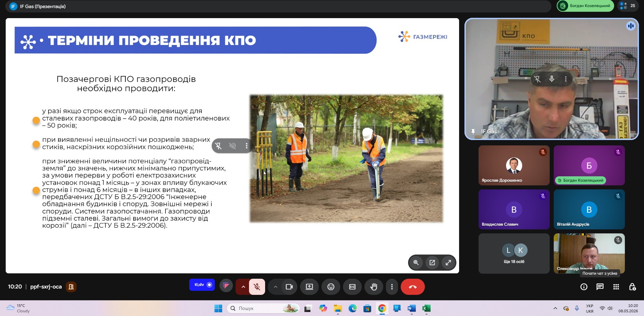Open network and volume quick settings
The image size is (644, 316).
[606, 308]
